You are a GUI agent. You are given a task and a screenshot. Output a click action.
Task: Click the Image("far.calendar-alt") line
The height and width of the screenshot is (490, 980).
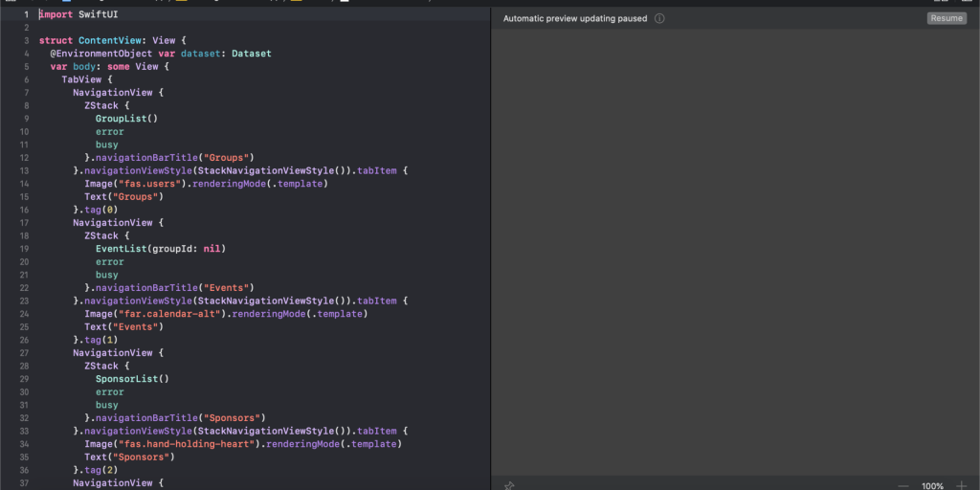click(x=226, y=314)
